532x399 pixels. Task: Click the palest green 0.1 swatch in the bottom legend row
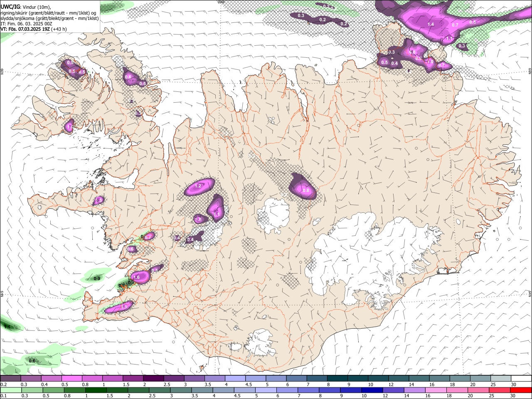[10, 390]
